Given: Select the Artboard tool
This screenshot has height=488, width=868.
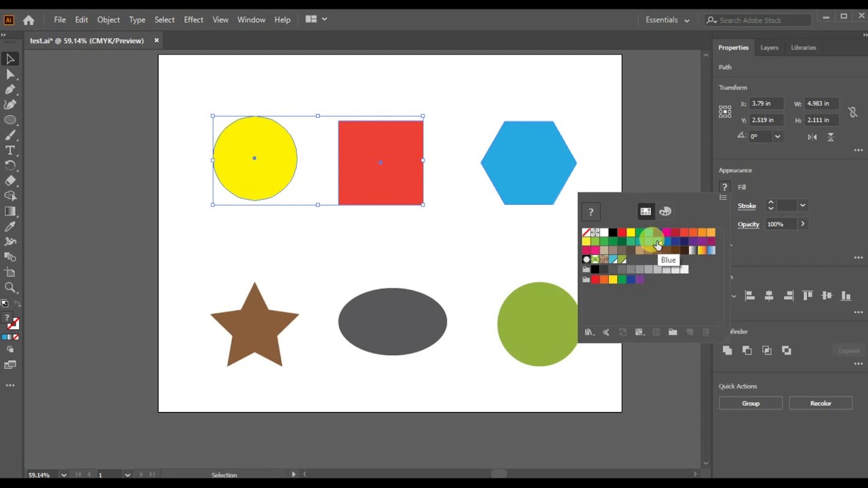Looking at the screenshot, I should pos(10,272).
